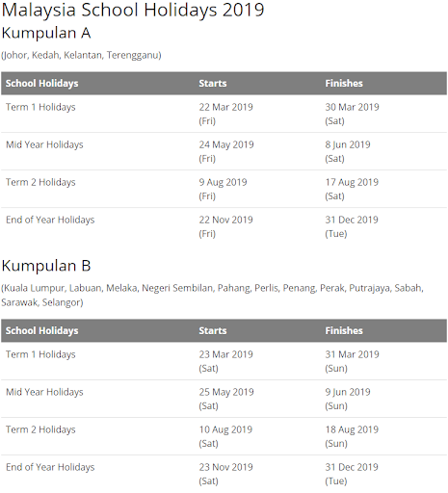Click the Johor, Kedah, Kelantan, Terengganu text

pyautogui.click(x=81, y=55)
